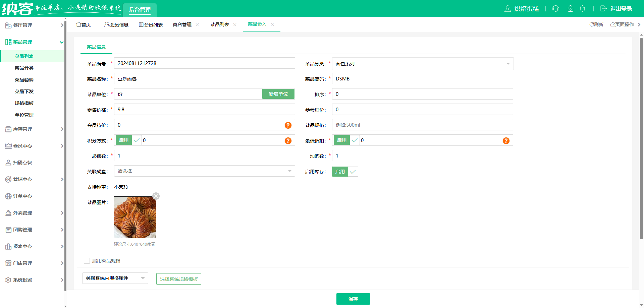
Task: Open the 报表中心 sidebar section
Action: tap(22, 246)
